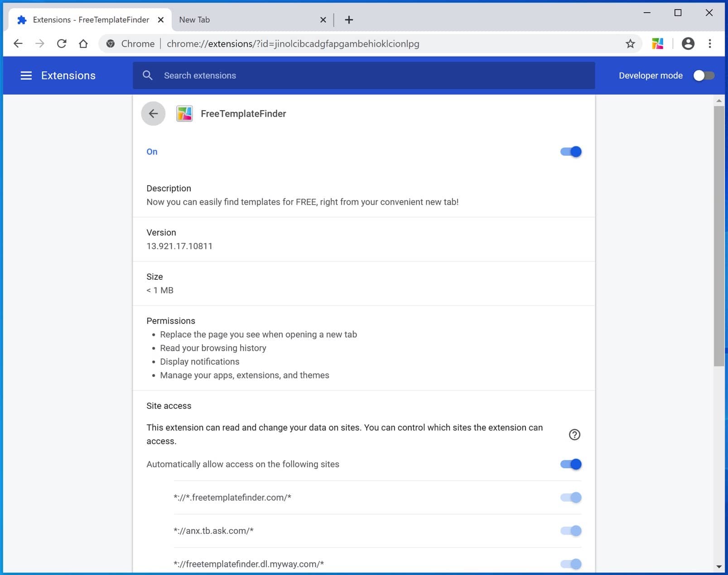This screenshot has height=575, width=728.
Task: Click the address bar URL
Action: pos(293,44)
